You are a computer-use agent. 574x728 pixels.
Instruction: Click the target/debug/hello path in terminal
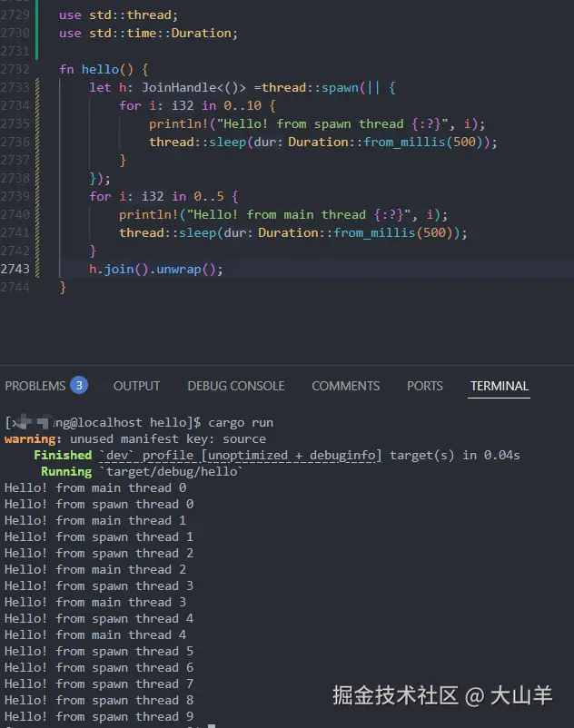(171, 472)
